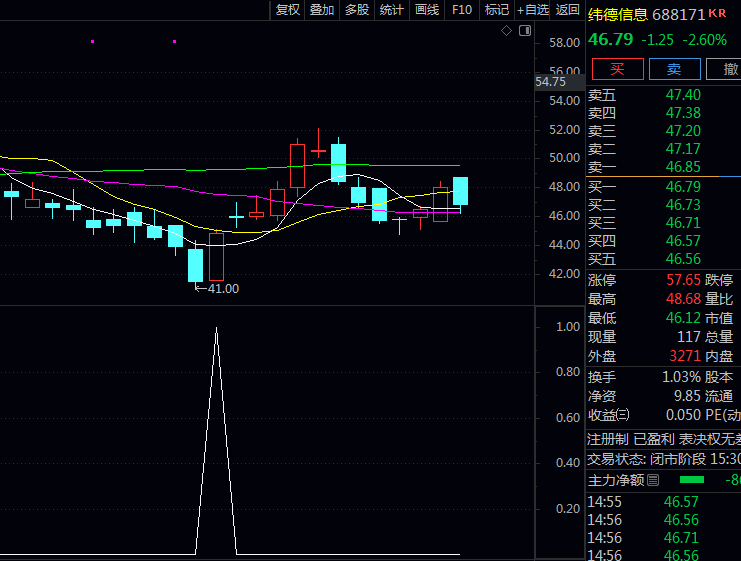The height and width of the screenshot is (561, 741).
Task: Add stock via +自选 button
Action: [533, 10]
